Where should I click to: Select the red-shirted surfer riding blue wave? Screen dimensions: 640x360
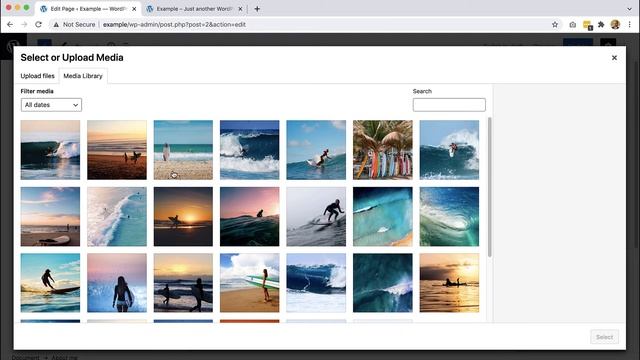[x=316, y=150]
